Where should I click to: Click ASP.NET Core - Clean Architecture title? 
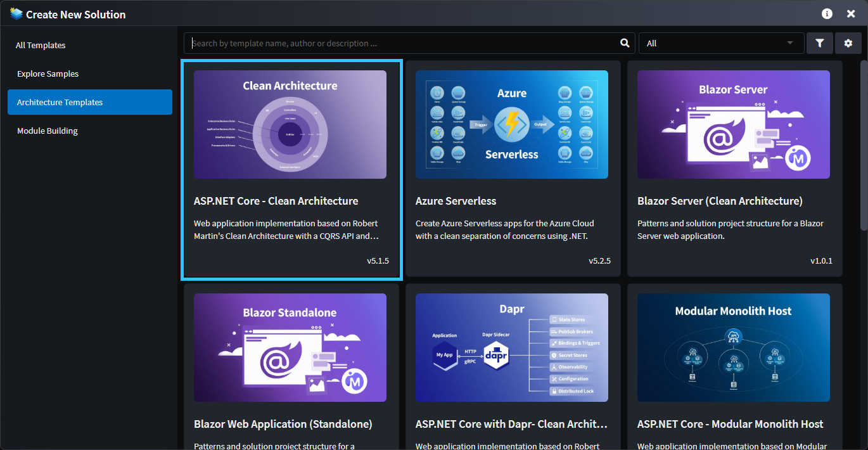tap(276, 201)
